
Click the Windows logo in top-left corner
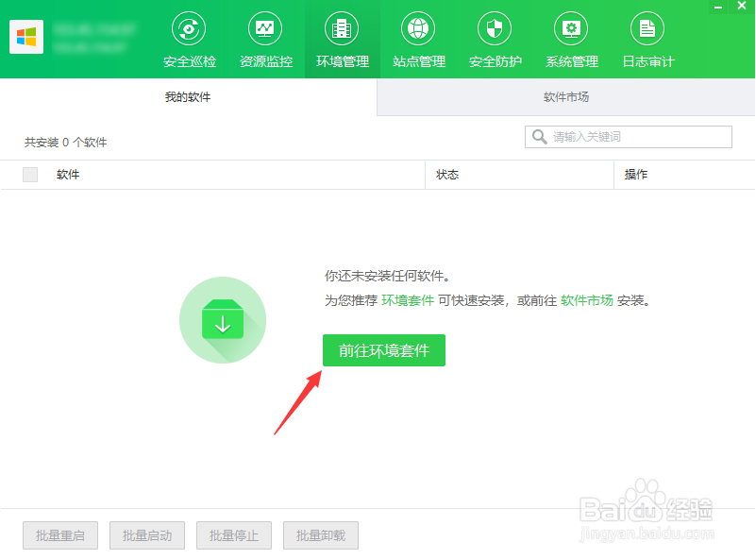click(x=26, y=37)
